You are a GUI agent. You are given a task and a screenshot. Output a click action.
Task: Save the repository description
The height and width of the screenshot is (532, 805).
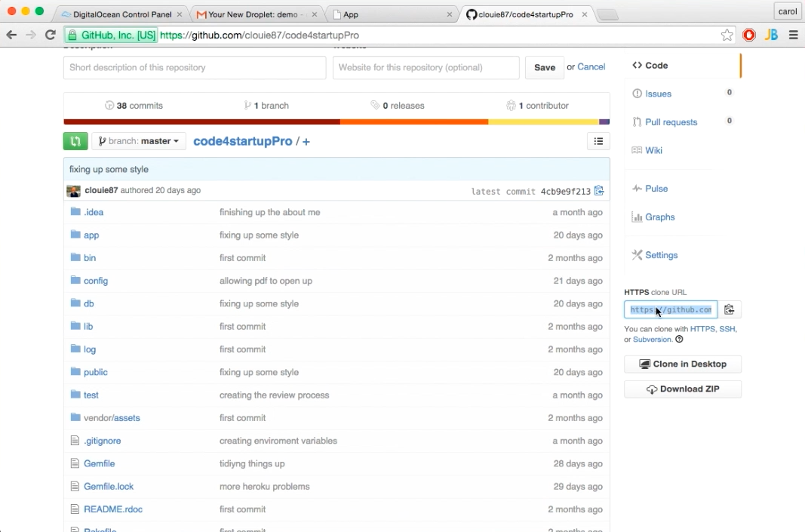pos(544,67)
